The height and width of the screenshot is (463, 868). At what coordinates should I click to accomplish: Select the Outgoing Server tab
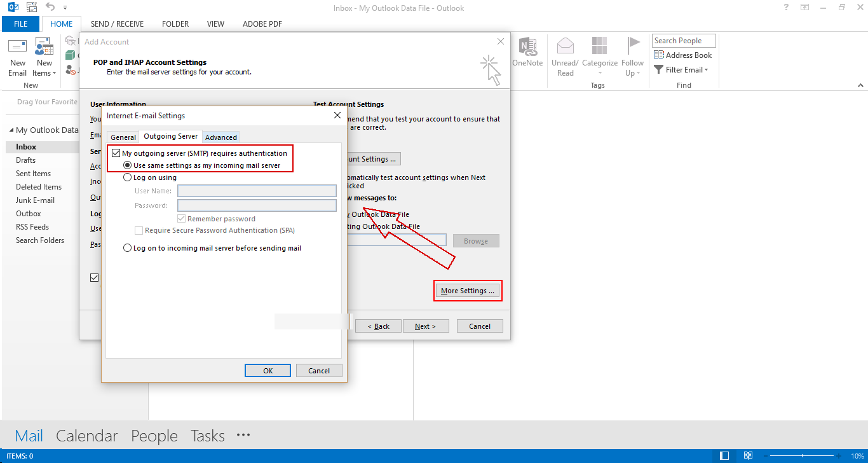[170, 136]
